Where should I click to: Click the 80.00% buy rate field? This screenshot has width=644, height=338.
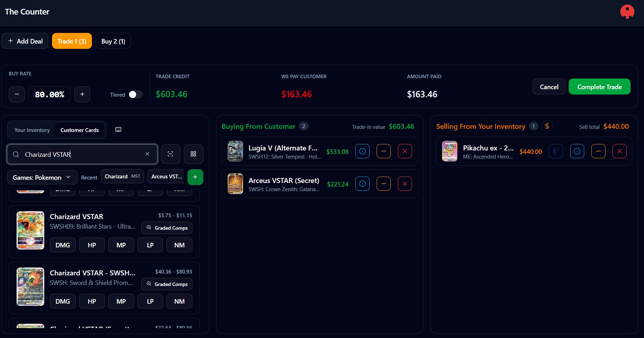coord(50,94)
